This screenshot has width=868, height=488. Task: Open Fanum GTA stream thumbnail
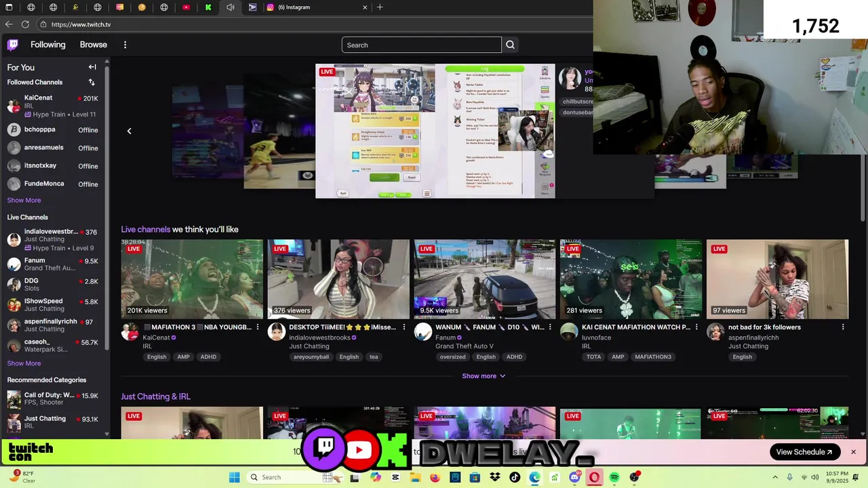(485, 279)
